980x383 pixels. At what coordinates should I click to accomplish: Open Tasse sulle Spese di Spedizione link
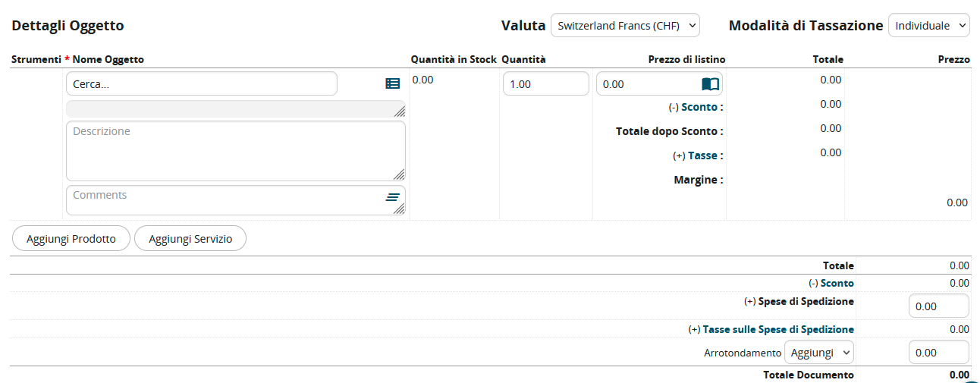tap(778, 329)
